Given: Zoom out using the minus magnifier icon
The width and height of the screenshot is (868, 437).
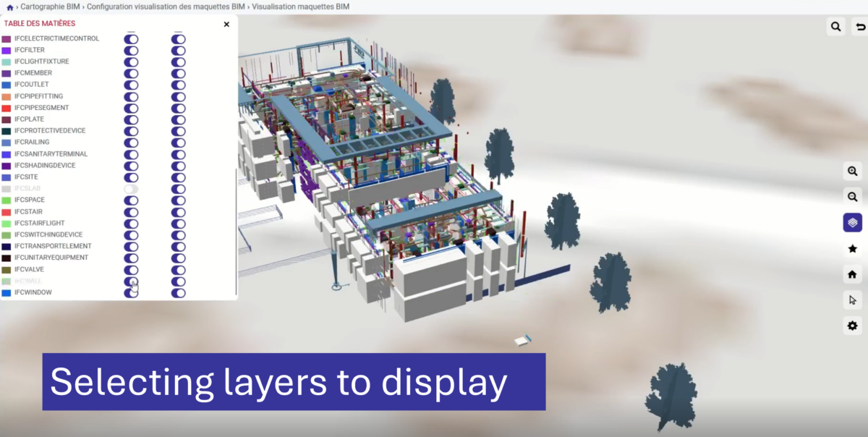Looking at the screenshot, I should pos(852,197).
